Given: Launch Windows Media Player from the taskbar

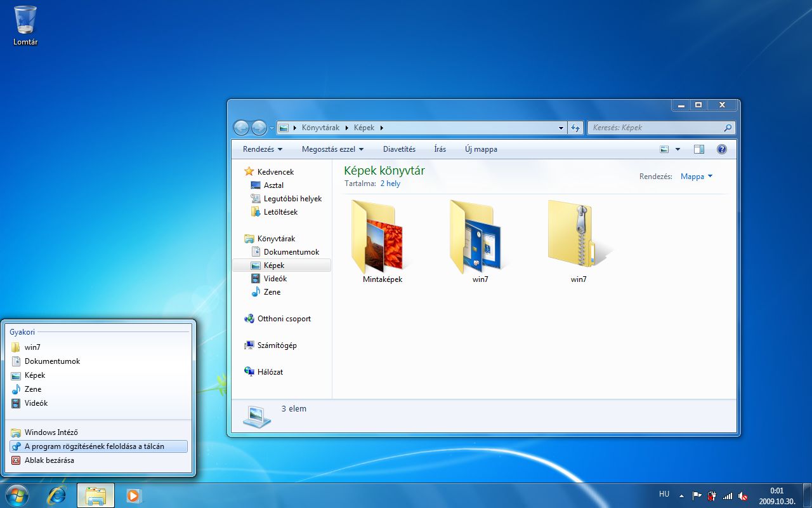Looking at the screenshot, I should [133, 495].
